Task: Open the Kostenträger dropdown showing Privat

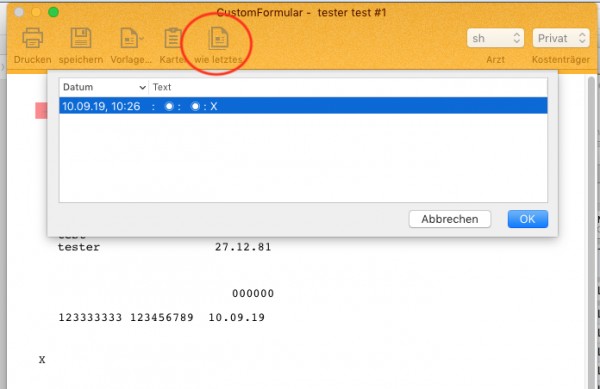Action: [561, 38]
